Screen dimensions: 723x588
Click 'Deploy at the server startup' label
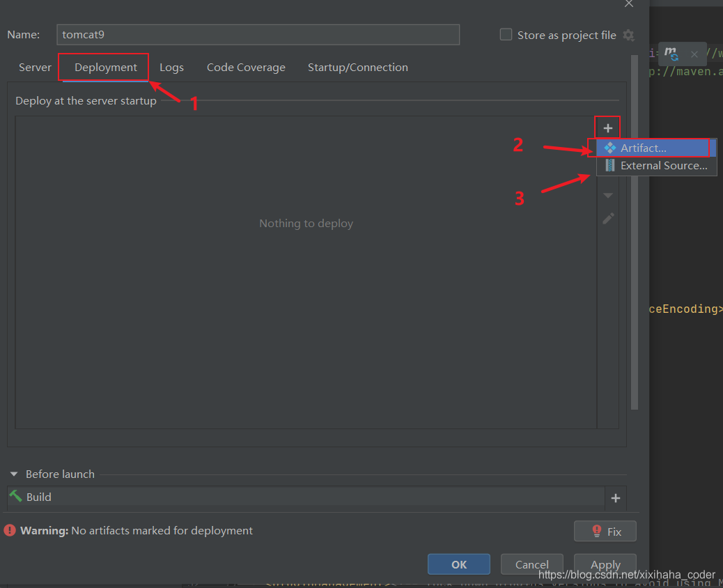[86, 100]
